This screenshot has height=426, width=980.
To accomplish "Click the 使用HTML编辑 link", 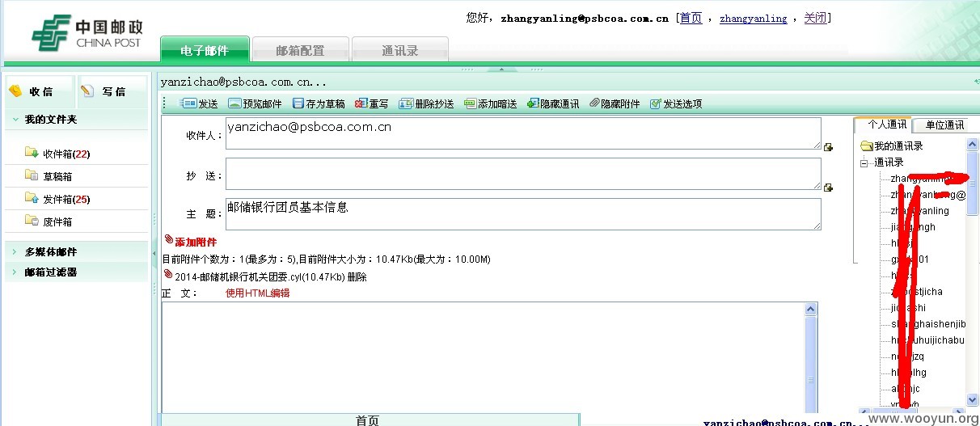I will [257, 293].
